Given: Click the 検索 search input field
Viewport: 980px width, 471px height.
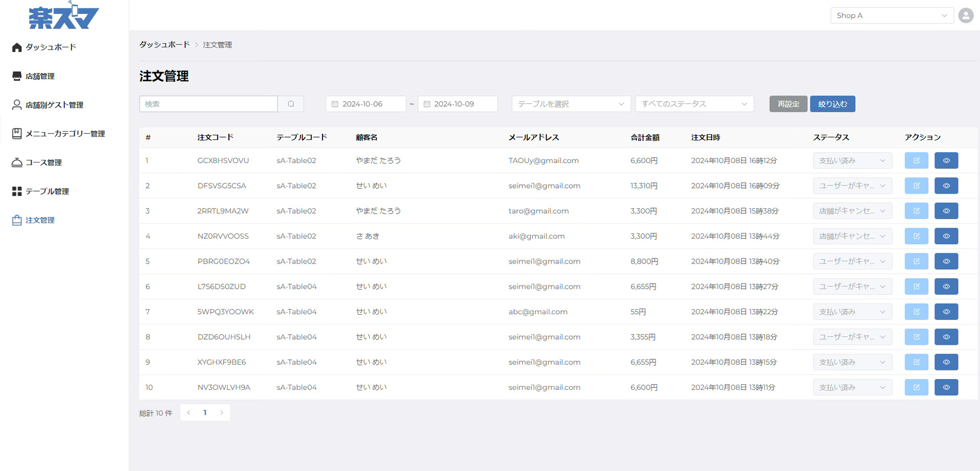Looking at the screenshot, I should [x=208, y=104].
